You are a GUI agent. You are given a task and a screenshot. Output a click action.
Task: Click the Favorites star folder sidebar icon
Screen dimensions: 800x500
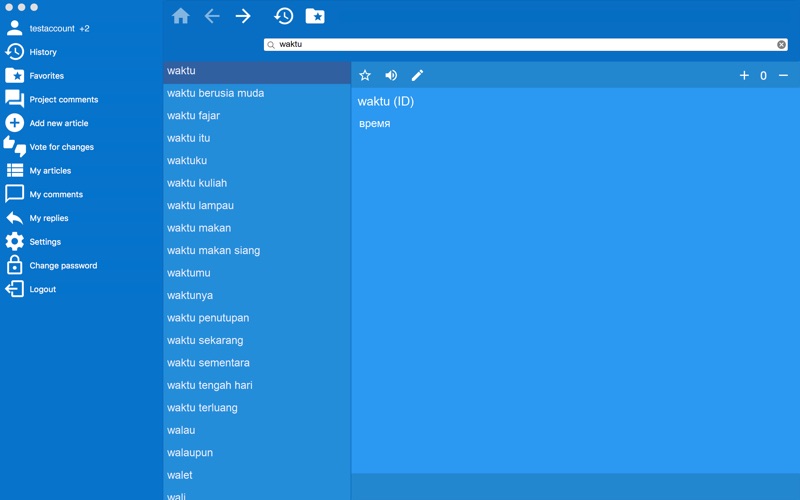[14, 76]
